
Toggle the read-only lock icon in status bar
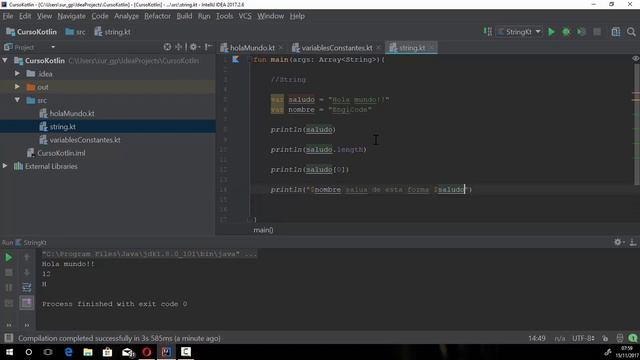605,338
